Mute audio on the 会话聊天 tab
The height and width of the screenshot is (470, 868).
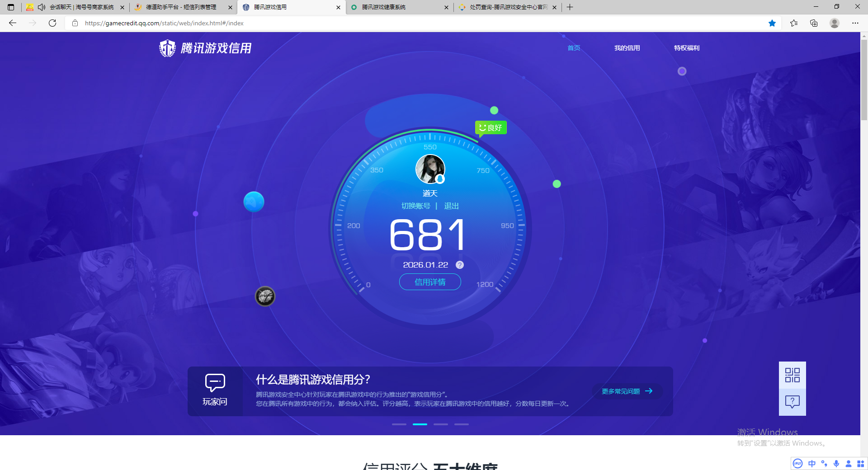tap(42, 7)
